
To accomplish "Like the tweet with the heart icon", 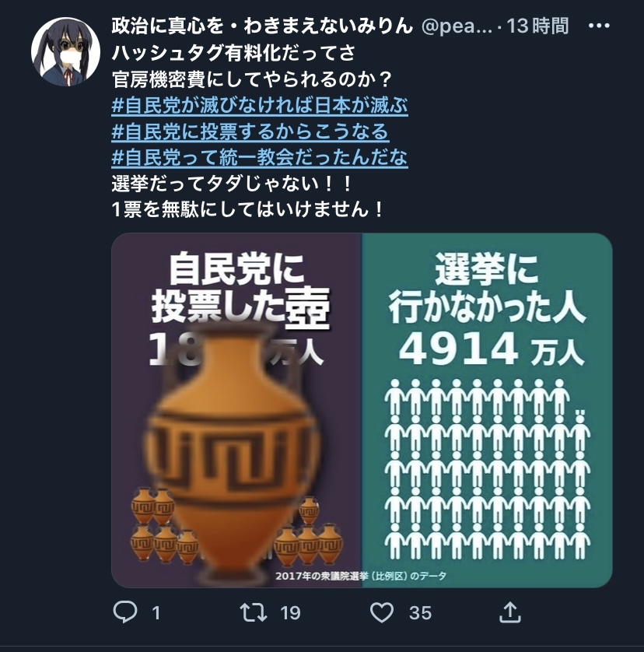I will [382, 612].
